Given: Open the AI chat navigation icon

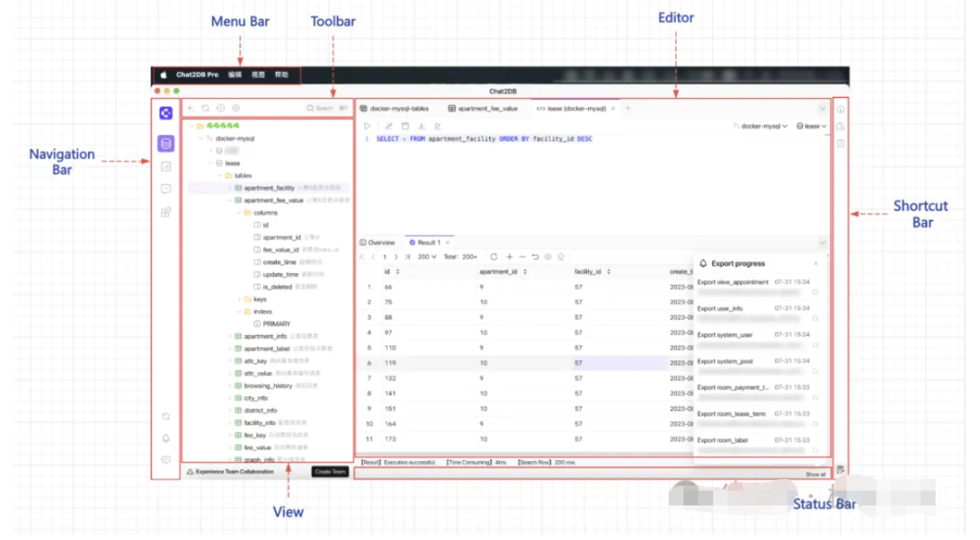Looking at the screenshot, I should pyautogui.click(x=166, y=189).
